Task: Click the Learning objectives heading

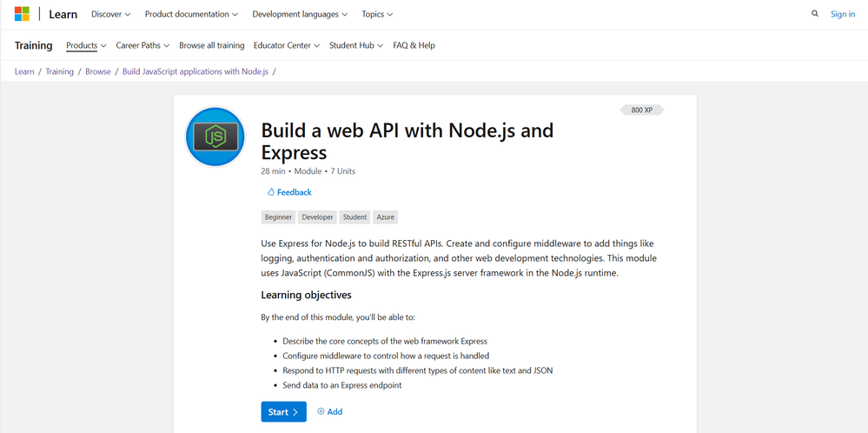Action: [306, 295]
